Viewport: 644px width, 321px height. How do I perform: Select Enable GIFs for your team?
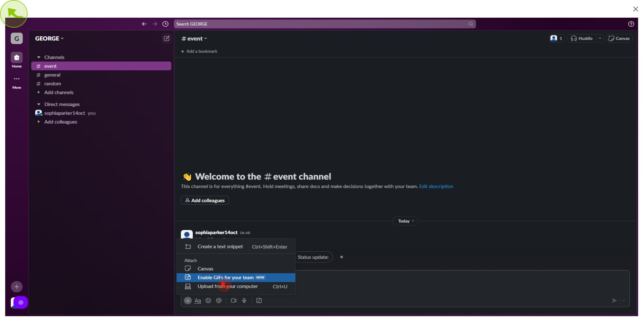(x=236, y=278)
